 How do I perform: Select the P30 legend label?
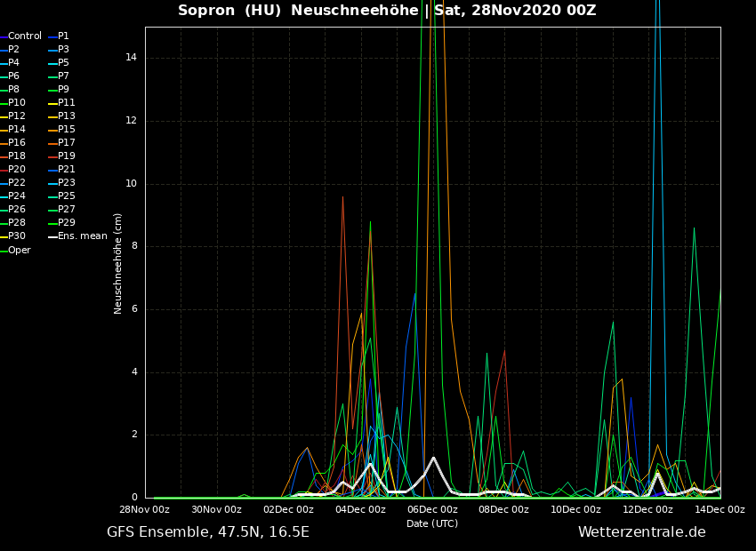(x=17, y=236)
